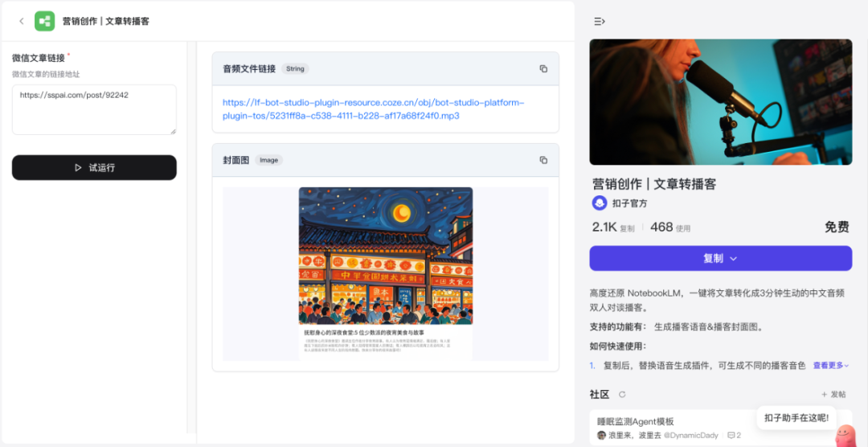Click the @DynamicDady username
Viewport: 868px width, 447px height.
690,436
